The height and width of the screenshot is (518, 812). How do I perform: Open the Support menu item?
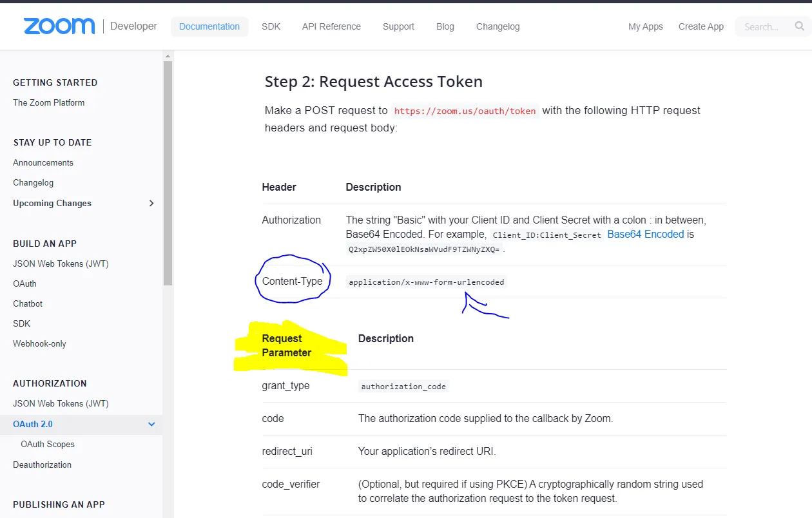(x=398, y=26)
